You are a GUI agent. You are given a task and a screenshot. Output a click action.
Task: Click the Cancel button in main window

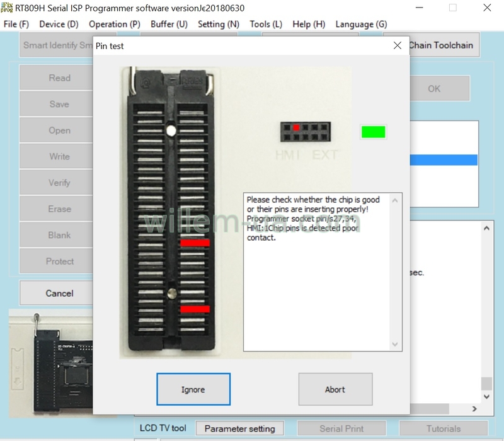56,293
